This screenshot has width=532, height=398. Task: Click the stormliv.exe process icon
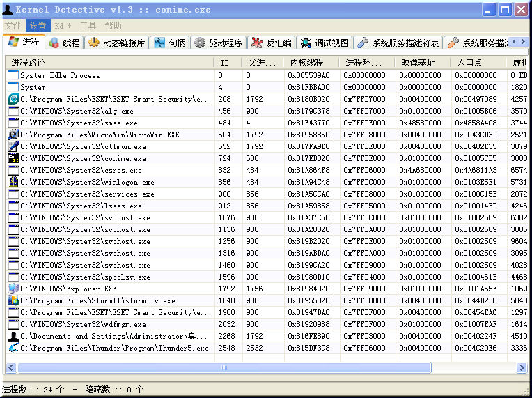(13, 301)
